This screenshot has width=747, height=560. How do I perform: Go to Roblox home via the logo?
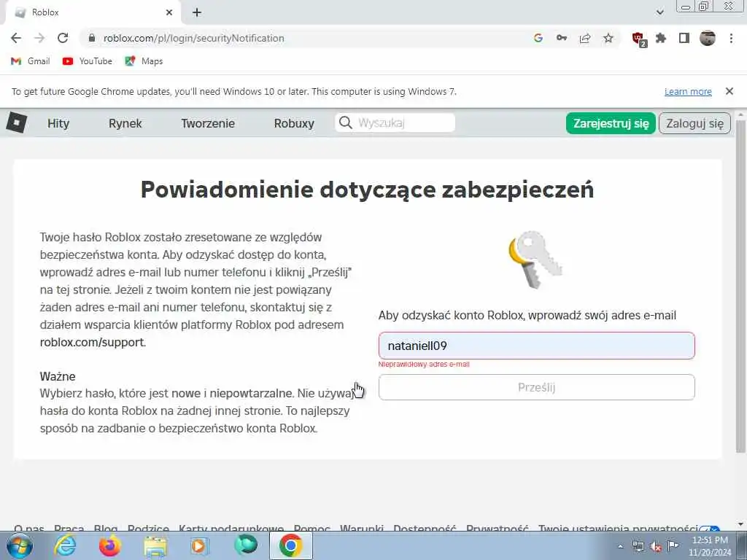(x=17, y=122)
